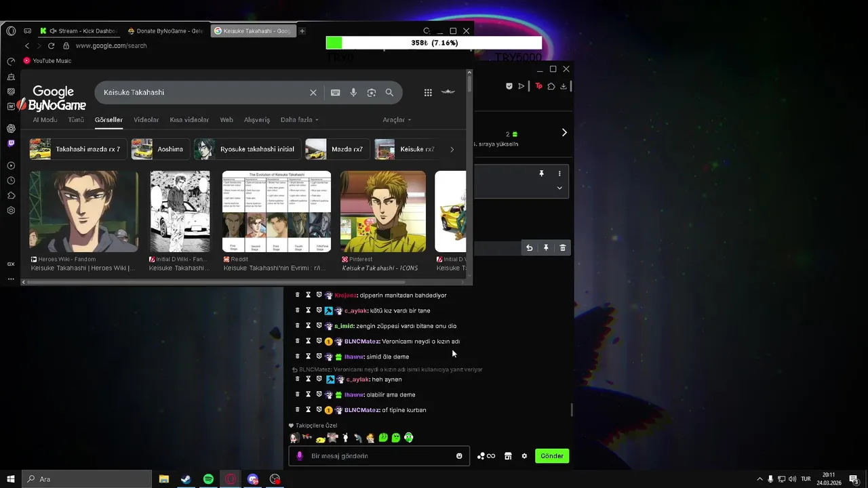
Task: Open sidebar settings gear icon
Action: (11, 210)
